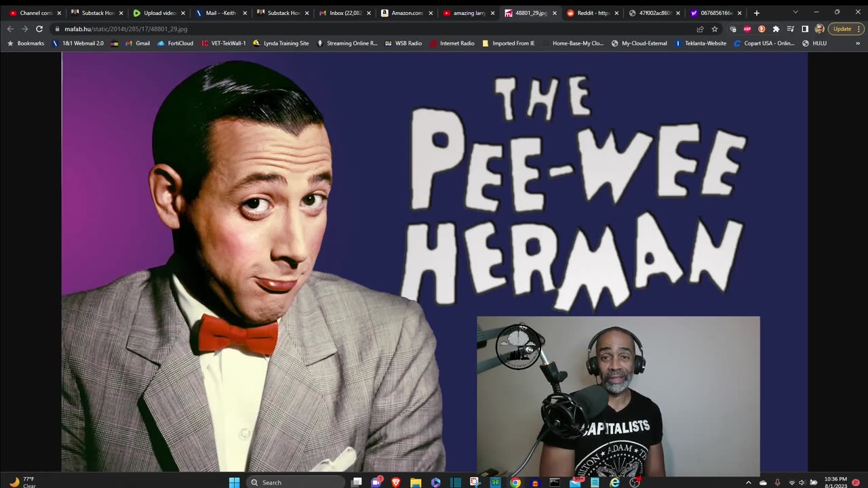This screenshot has width=868, height=488.
Task: Open the Streaming Online R... bookmark
Action: tap(347, 43)
